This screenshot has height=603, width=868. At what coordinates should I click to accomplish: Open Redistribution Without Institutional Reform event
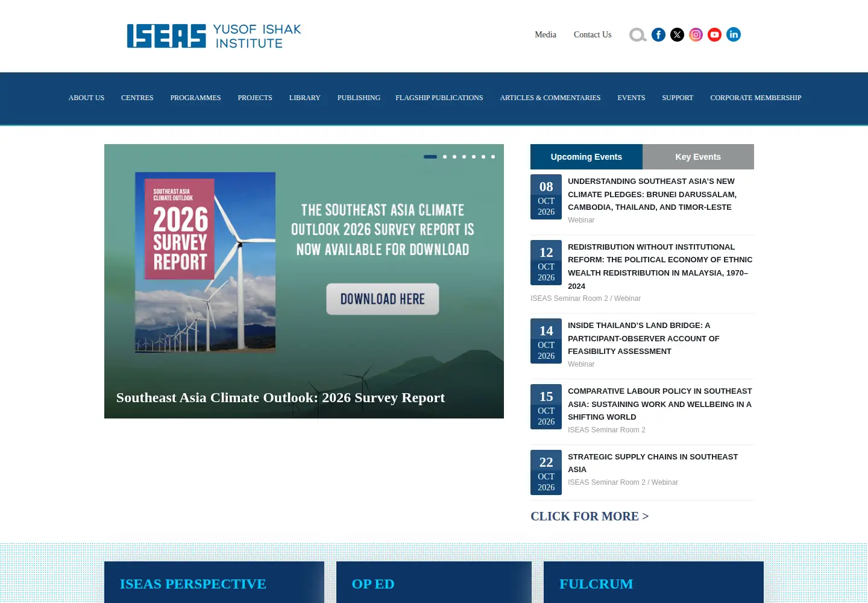[x=660, y=267]
